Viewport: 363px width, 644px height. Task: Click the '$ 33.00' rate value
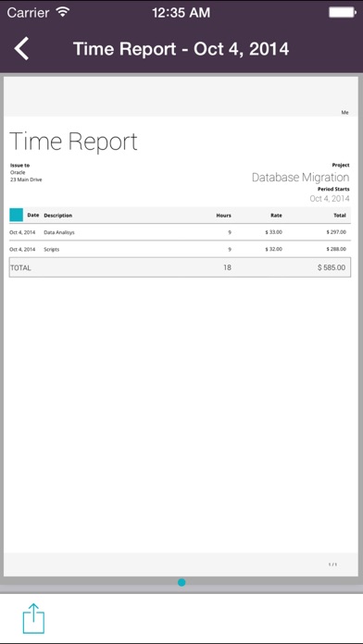(274, 232)
